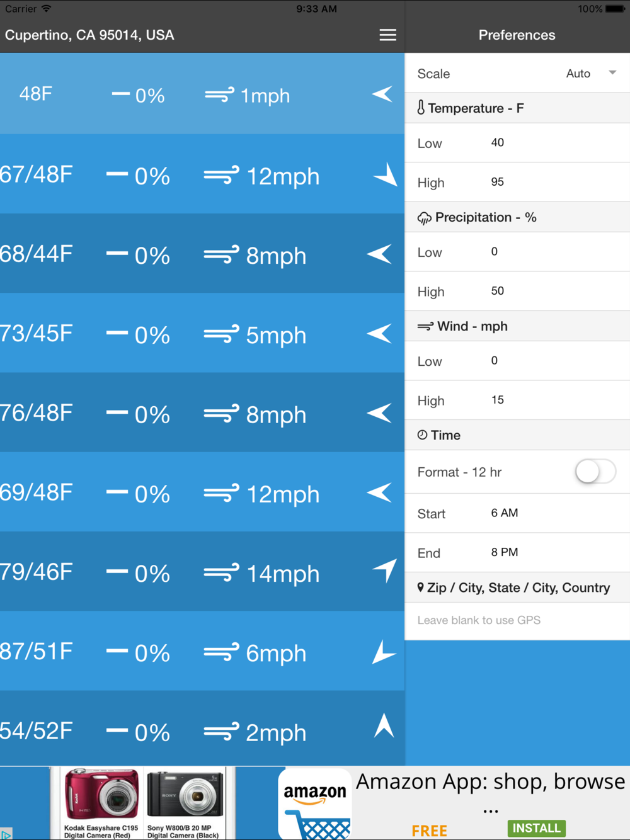Tap the wind icon in the 14mph row
The width and height of the screenshot is (630, 840).
(x=221, y=573)
